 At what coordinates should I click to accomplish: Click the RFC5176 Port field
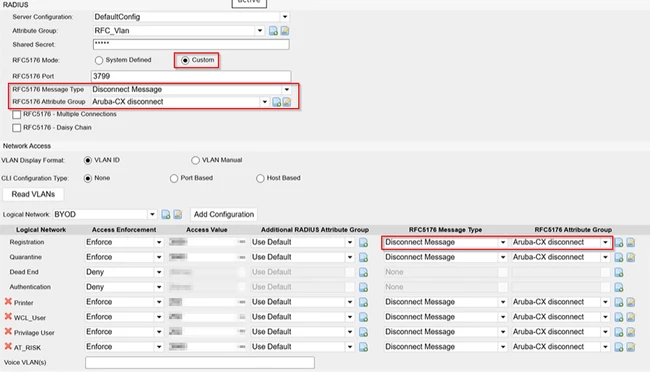(191, 76)
